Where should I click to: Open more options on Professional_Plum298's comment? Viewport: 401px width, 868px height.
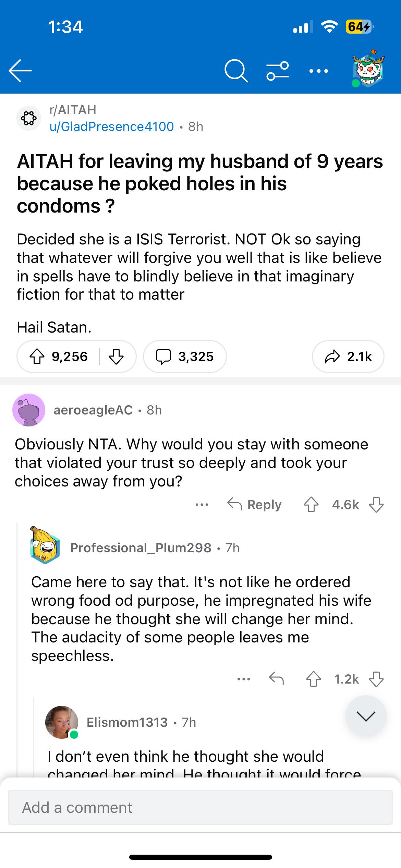pyautogui.click(x=244, y=679)
